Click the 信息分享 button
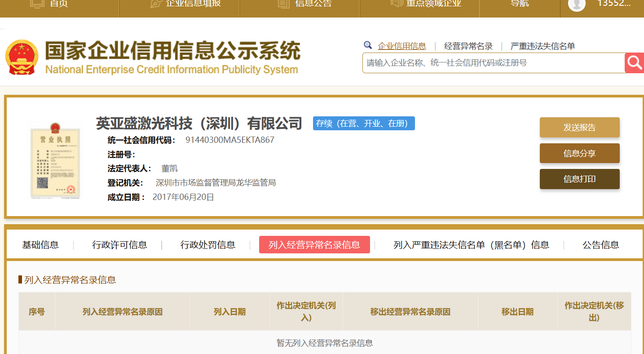Screen dimensions: 644x354 pyautogui.click(x=580, y=153)
